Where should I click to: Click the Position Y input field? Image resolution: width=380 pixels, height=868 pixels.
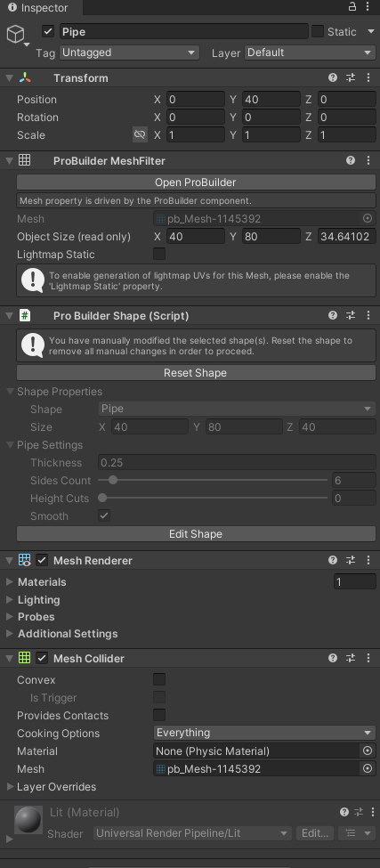click(271, 100)
